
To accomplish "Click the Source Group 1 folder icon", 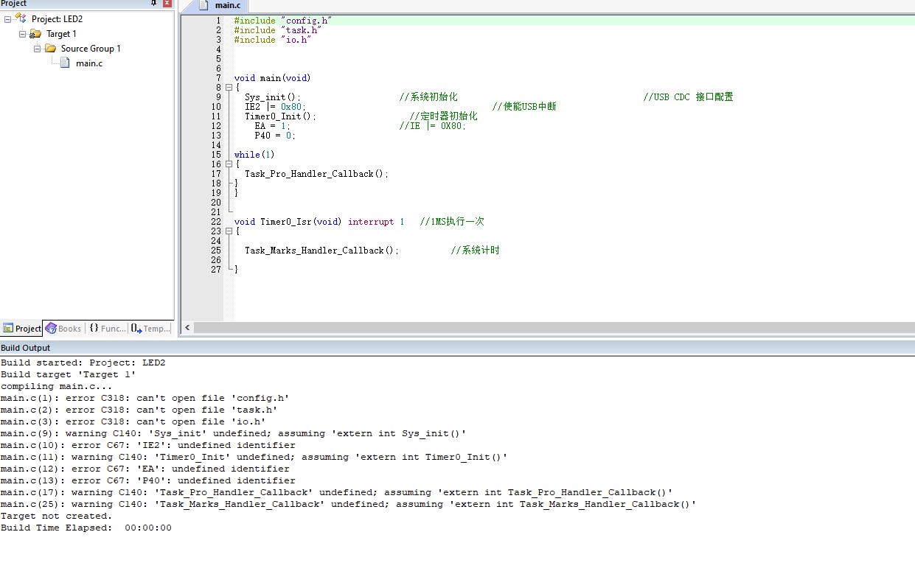I will point(50,49).
